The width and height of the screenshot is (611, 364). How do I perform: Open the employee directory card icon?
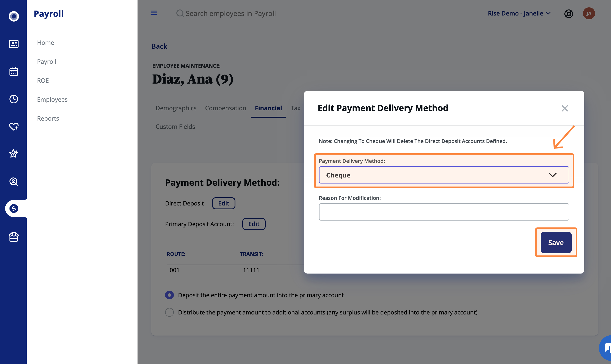(14, 44)
